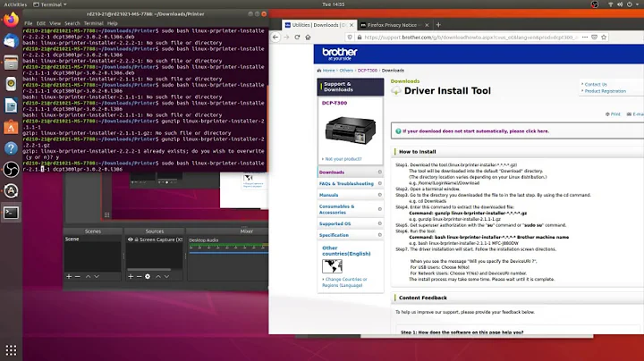Open Terminal app menu in top bar
644x361 pixels.
[50, 4]
